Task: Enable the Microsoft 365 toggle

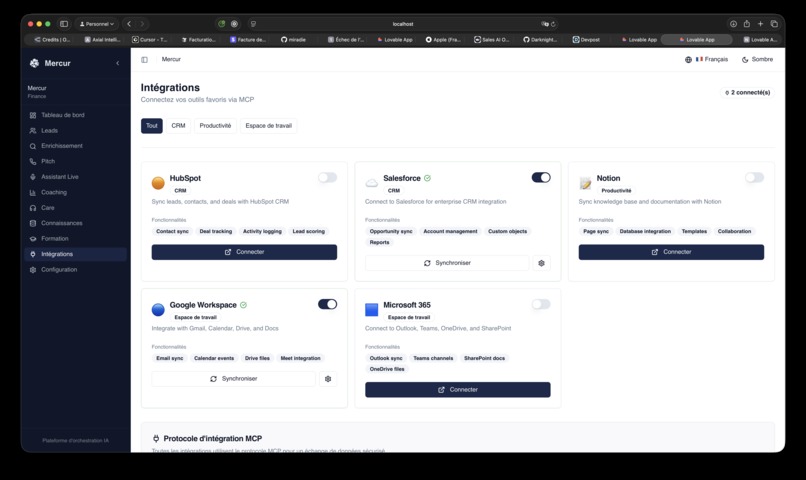Action: 541,304
